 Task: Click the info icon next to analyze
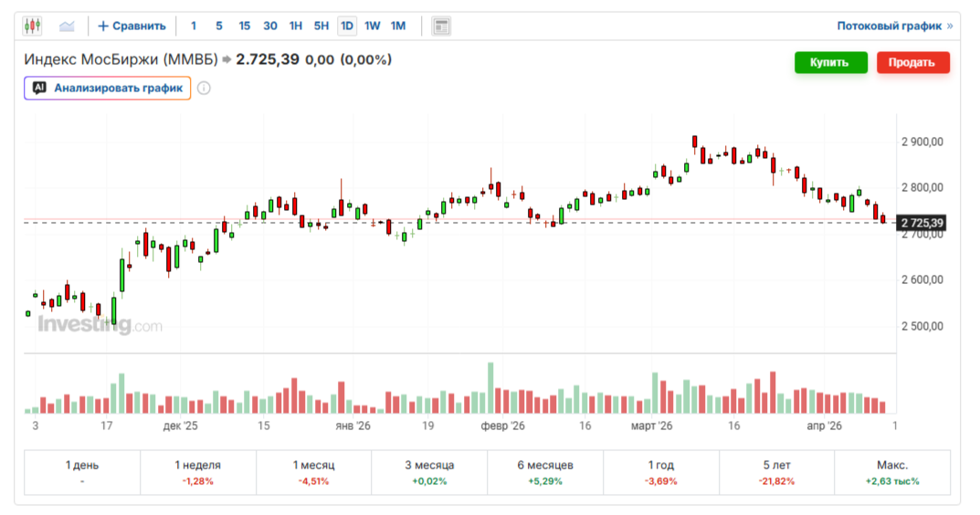pos(204,89)
